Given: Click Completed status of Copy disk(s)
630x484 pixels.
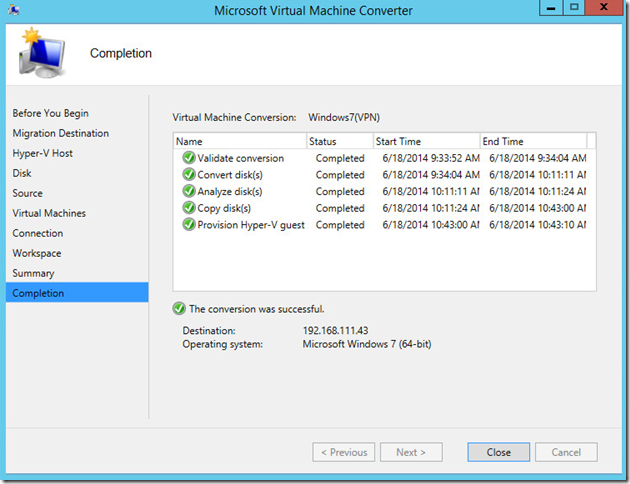Looking at the screenshot, I should [340, 208].
